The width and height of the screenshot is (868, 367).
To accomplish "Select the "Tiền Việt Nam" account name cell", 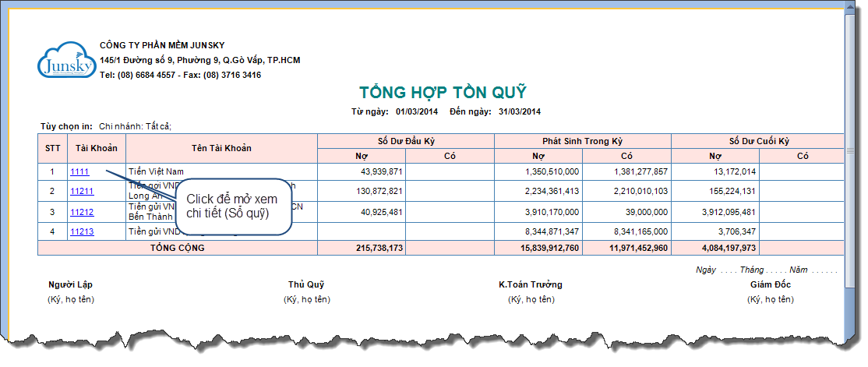I will tap(156, 171).
